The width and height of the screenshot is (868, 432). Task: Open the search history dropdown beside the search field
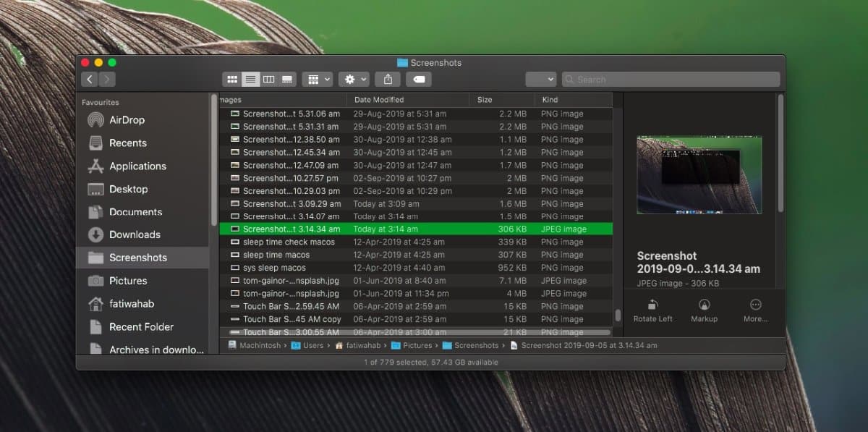(541, 79)
